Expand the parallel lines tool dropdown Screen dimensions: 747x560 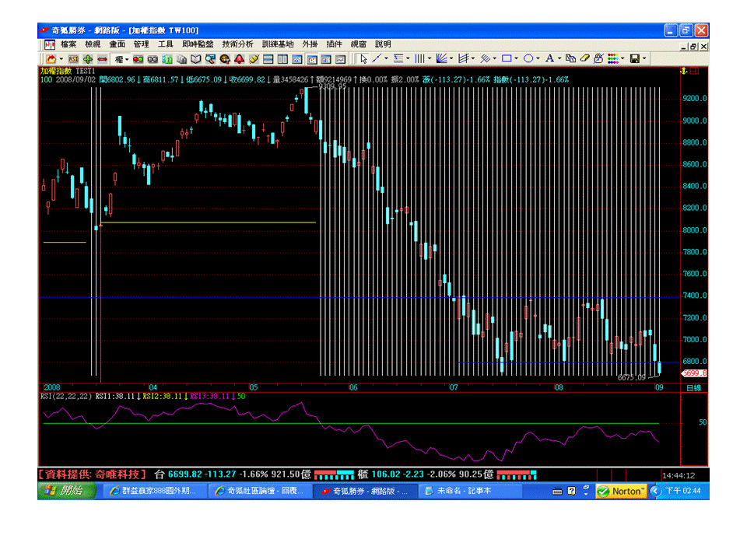(x=495, y=58)
